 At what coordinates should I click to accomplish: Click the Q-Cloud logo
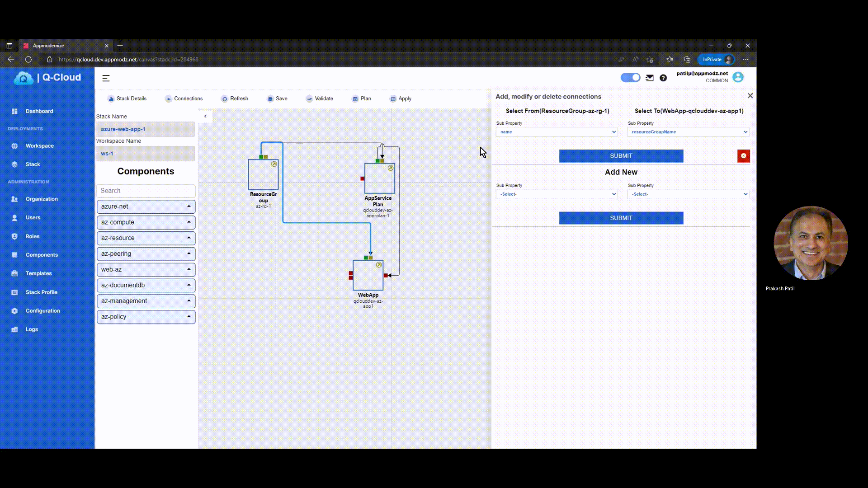tap(47, 78)
